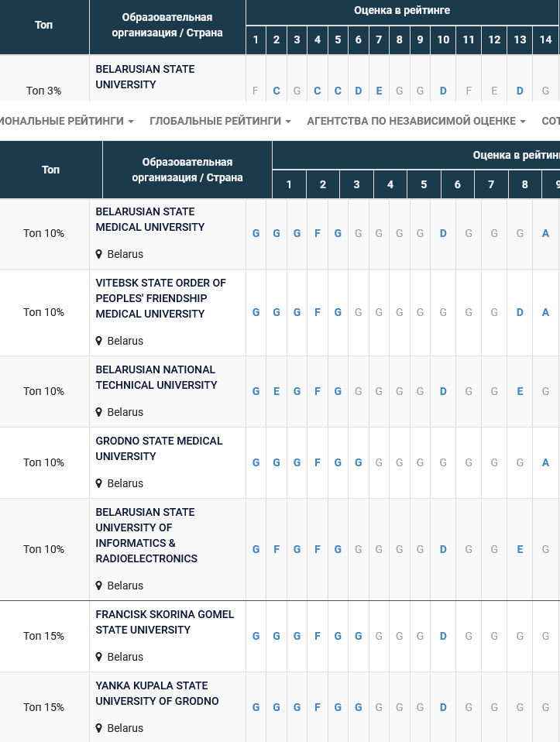Click the A grade in Belarusian State Medical University row

click(x=545, y=233)
